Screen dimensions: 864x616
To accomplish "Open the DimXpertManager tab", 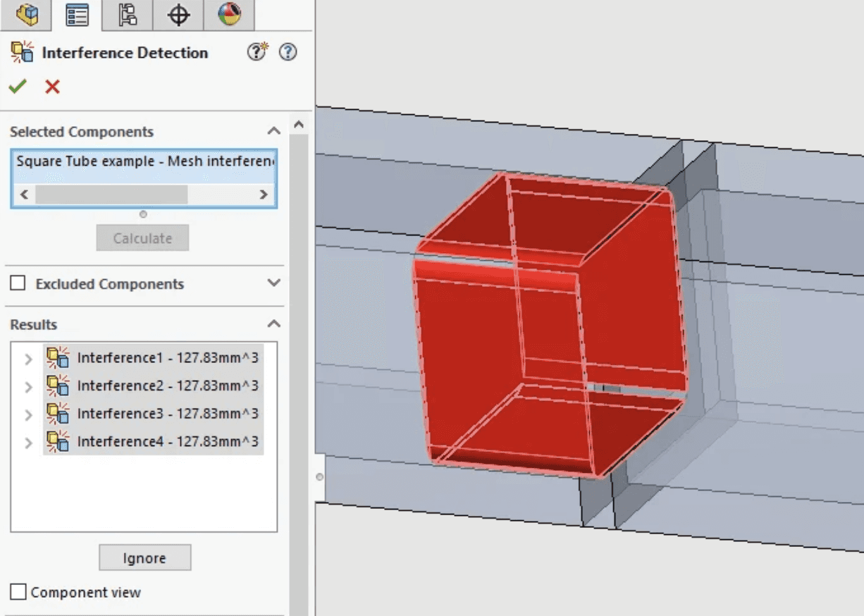I will point(178,15).
